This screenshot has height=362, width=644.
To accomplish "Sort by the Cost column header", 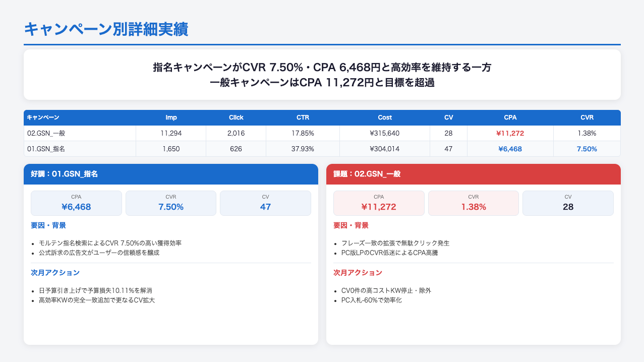I will 384,117.
